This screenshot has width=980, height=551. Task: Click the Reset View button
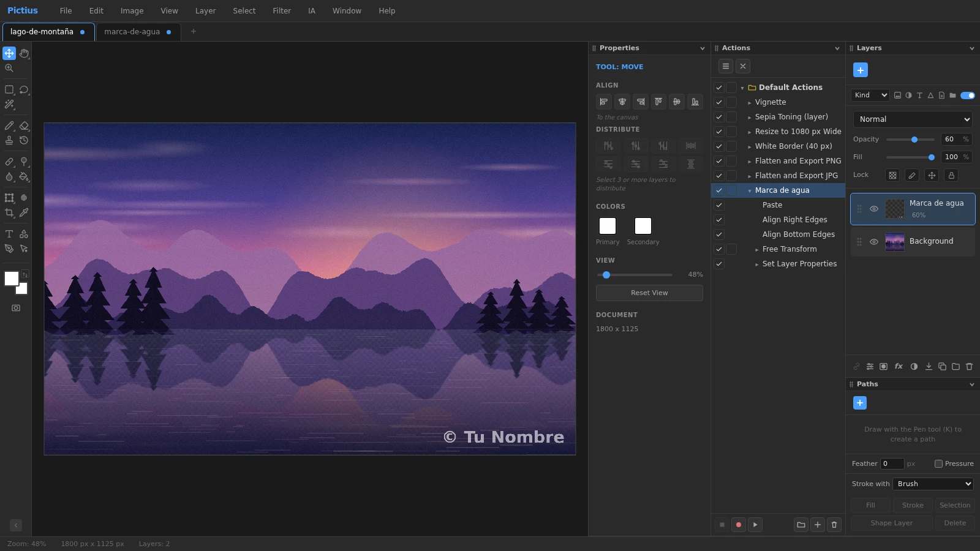(649, 293)
